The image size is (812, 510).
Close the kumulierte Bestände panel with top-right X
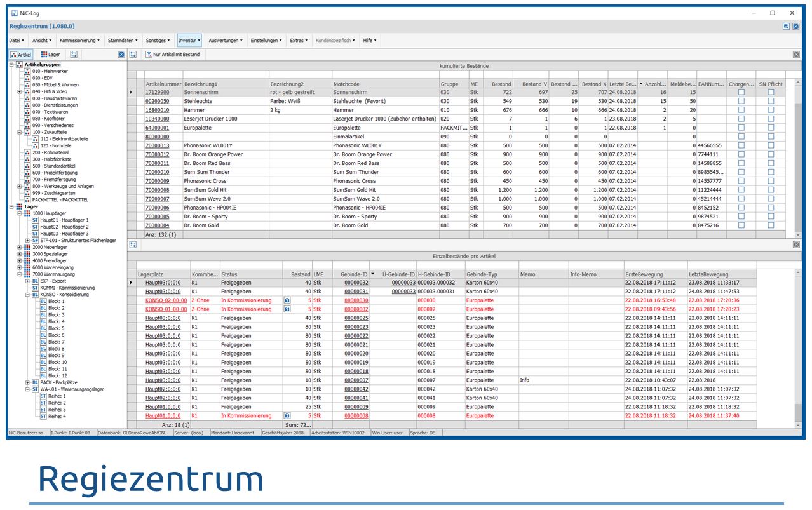[796, 55]
